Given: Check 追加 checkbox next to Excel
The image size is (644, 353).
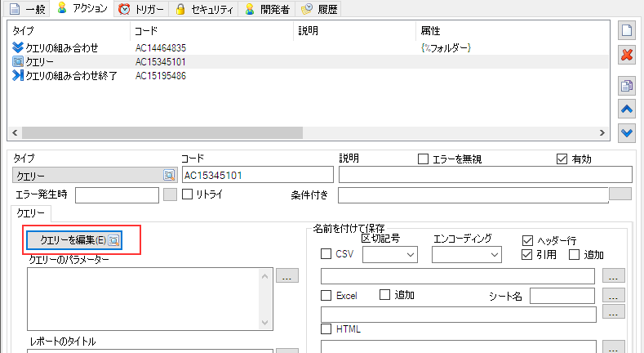Looking at the screenshot, I should pyautogui.click(x=384, y=294).
